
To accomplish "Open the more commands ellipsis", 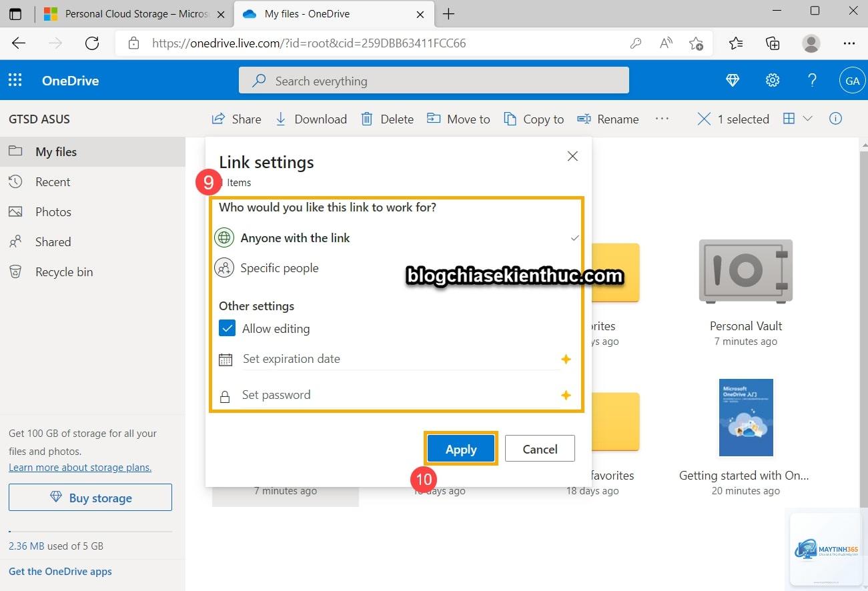I will pos(662,118).
